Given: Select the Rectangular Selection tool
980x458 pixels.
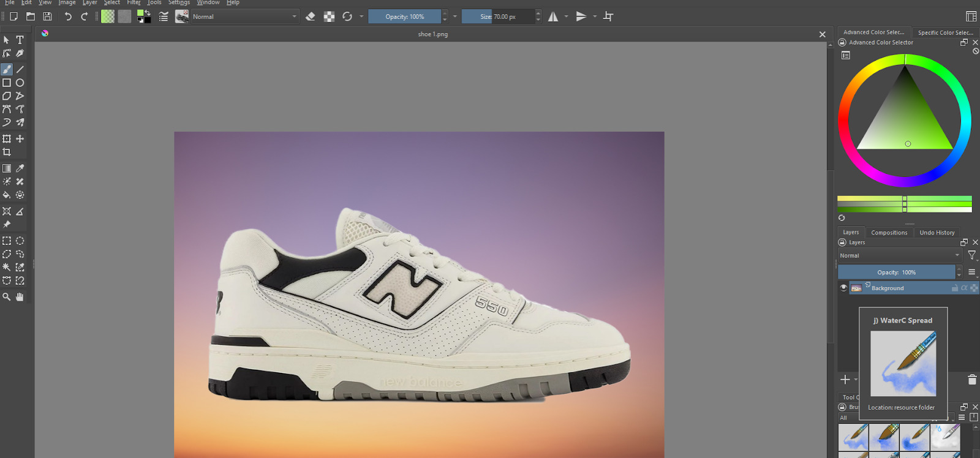Looking at the screenshot, I should point(7,241).
